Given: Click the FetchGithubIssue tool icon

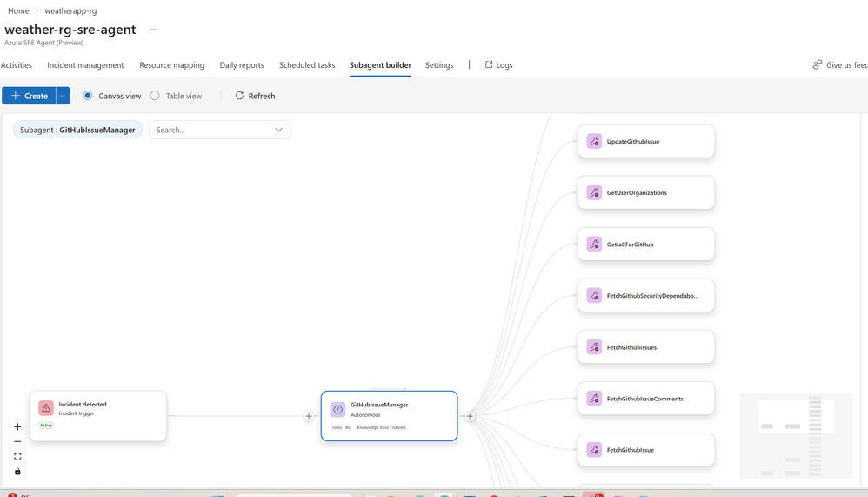Looking at the screenshot, I should click(594, 450).
